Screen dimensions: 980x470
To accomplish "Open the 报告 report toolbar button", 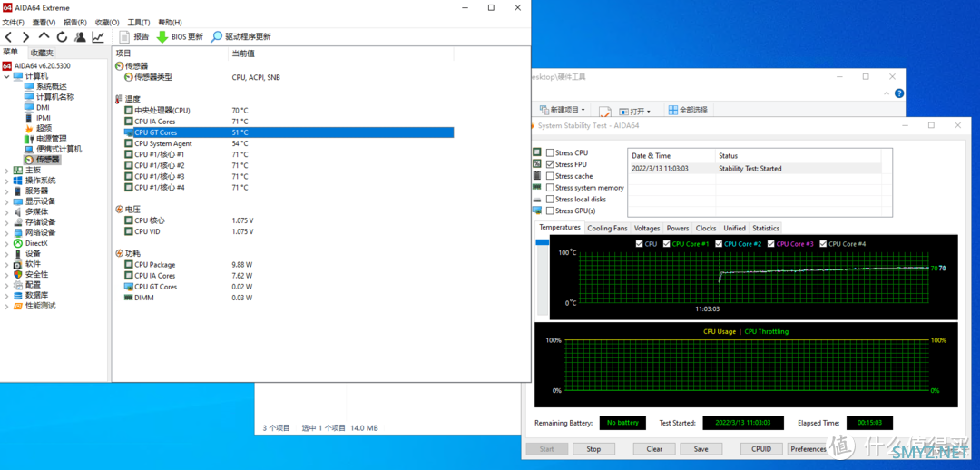I will point(133,37).
